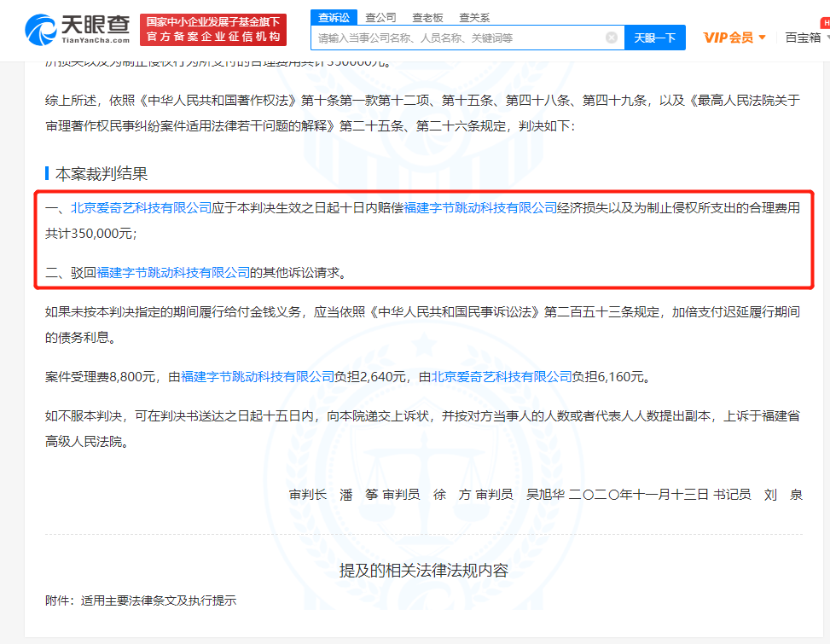Image resolution: width=830 pixels, height=644 pixels.
Task: Open the 百宝箱 dropdown menu
Action: pos(806,38)
